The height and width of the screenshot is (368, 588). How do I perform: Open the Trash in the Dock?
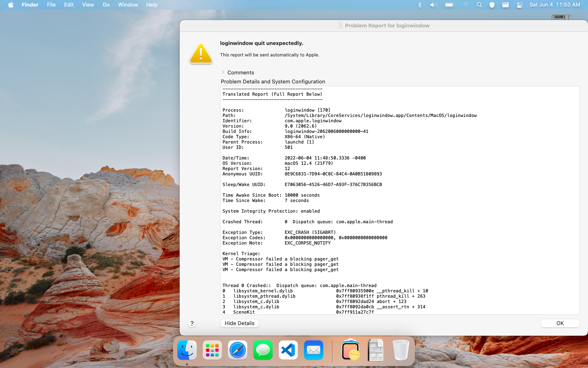[x=401, y=350]
